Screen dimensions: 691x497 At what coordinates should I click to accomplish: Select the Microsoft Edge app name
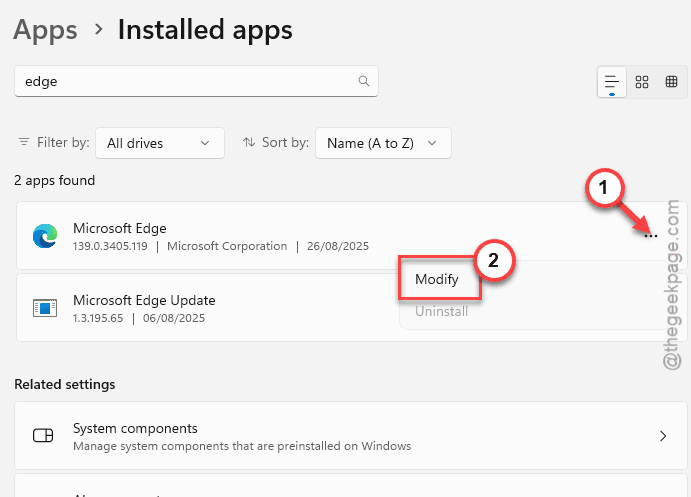[119, 228]
